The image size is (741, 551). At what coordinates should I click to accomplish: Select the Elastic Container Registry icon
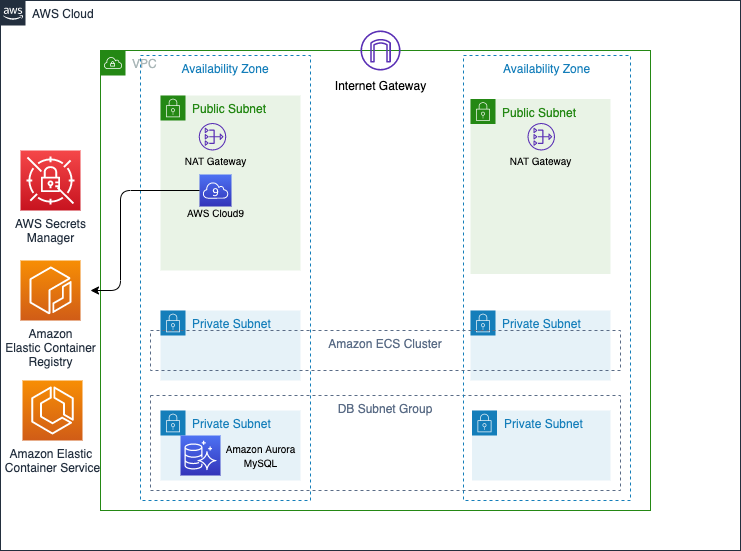[50, 291]
